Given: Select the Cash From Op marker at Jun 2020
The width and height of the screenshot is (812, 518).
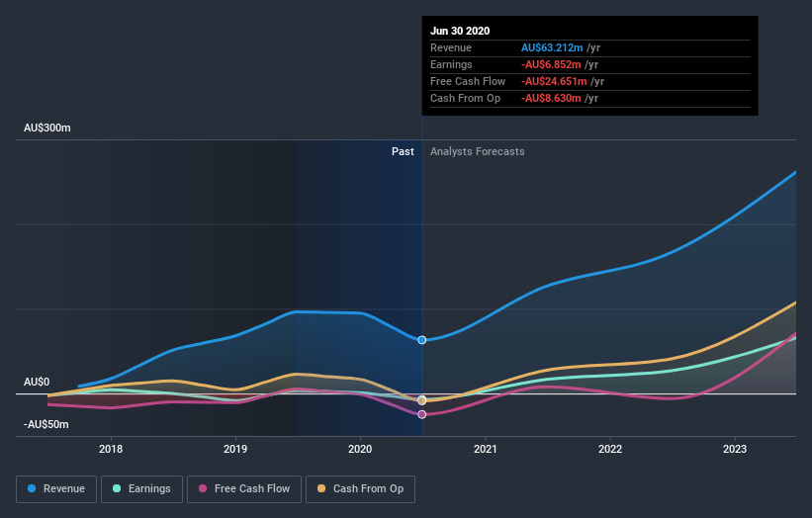Looking at the screenshot, I should click(422, 401).
